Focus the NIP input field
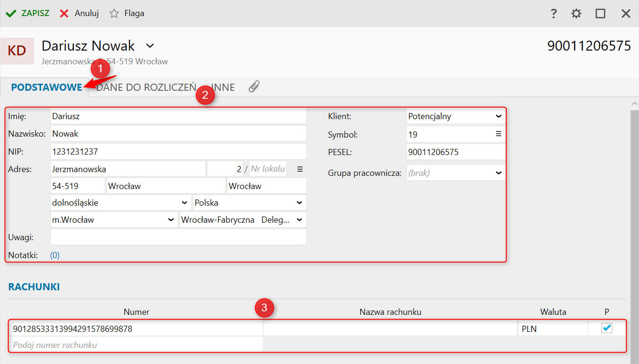The height and width of the screenshot is (364, 639). [x=178, y=152]
